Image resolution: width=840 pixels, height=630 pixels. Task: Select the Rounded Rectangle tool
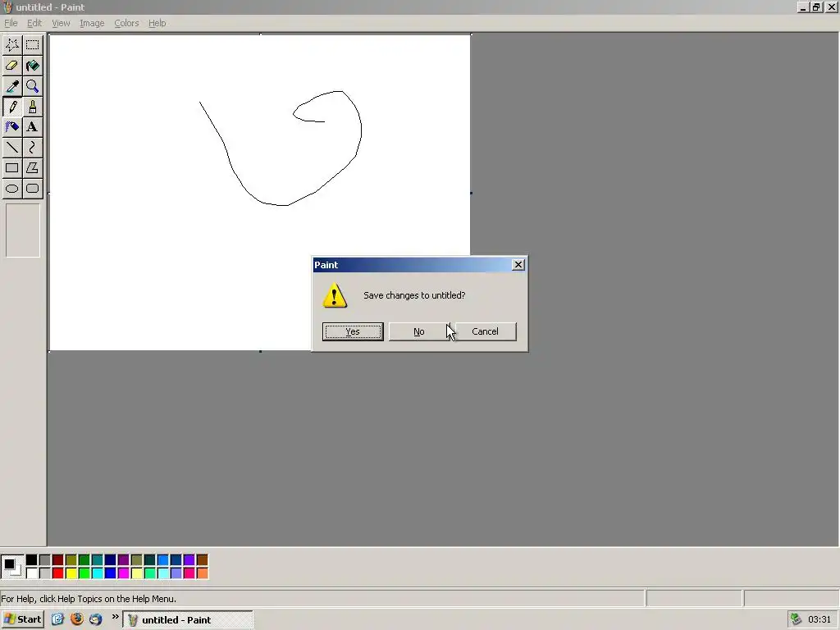33,189
